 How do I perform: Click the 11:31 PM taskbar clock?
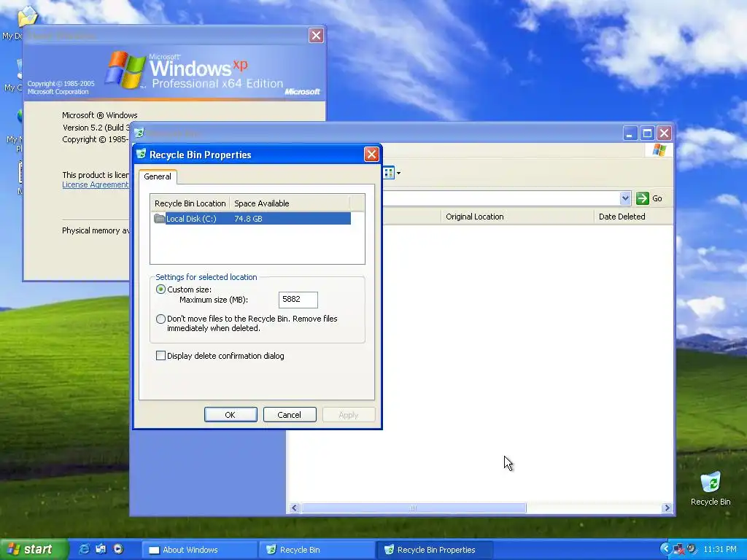pos(720,550)
